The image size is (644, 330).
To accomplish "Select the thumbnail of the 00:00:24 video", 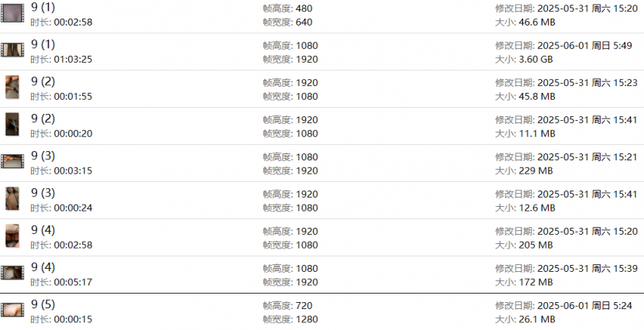I will tap(12, 199).
